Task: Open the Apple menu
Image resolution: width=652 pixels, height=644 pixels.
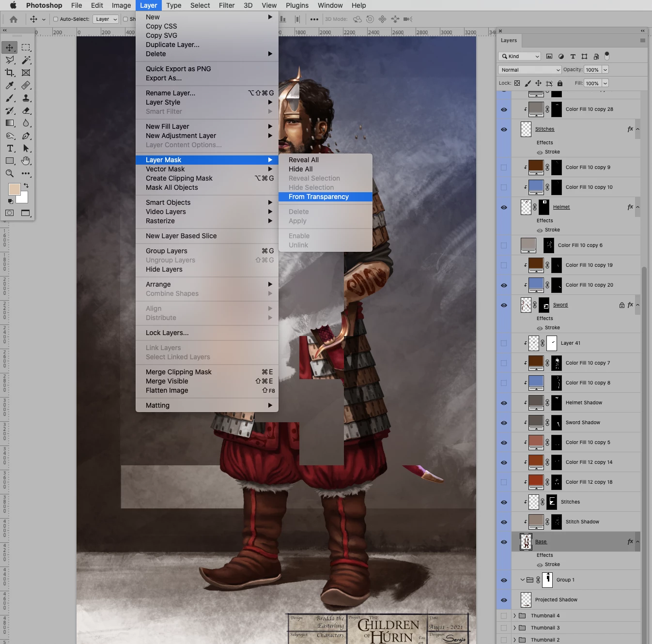Action: (13, 5)
